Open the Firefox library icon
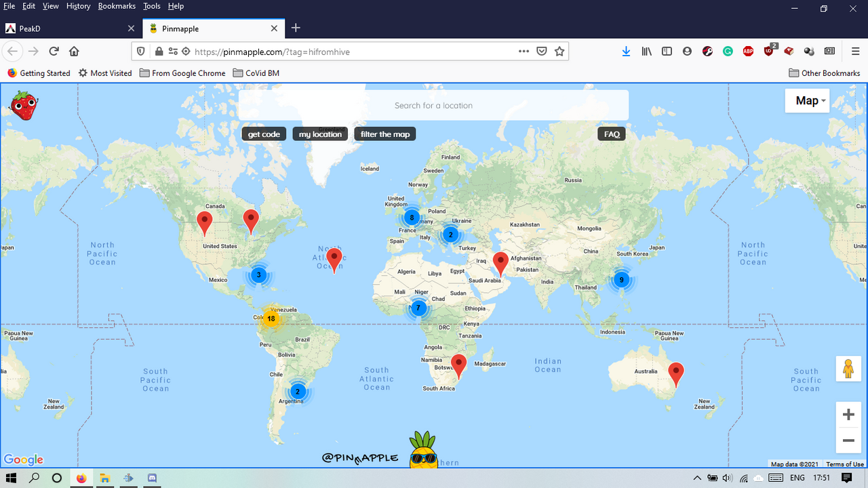868x488 pixels. [647, 52]
